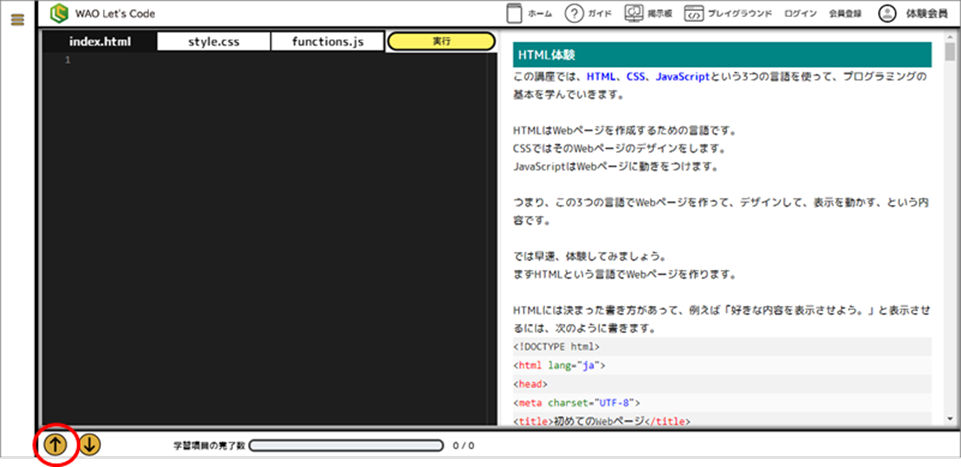
Task: Click the WAO Let's Code title text
Action: (115, 13)
